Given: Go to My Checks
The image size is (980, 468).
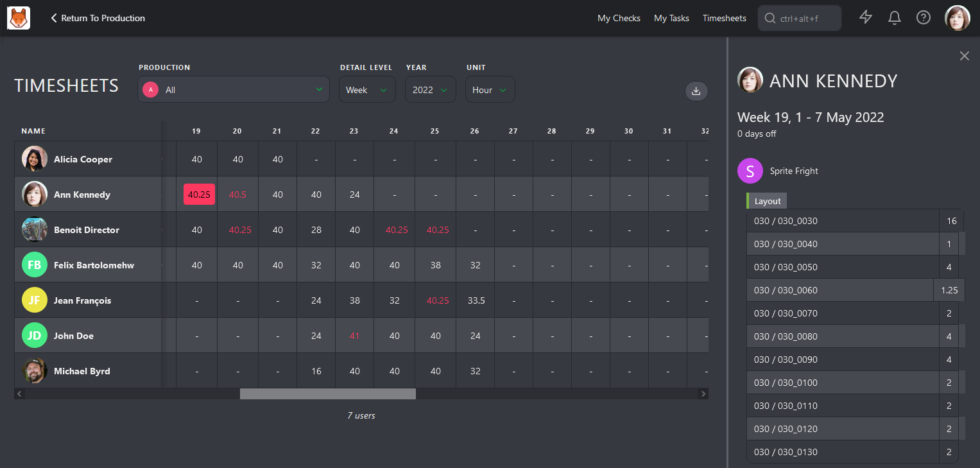Looking at the screenshot, I should [x=619, y=18].
